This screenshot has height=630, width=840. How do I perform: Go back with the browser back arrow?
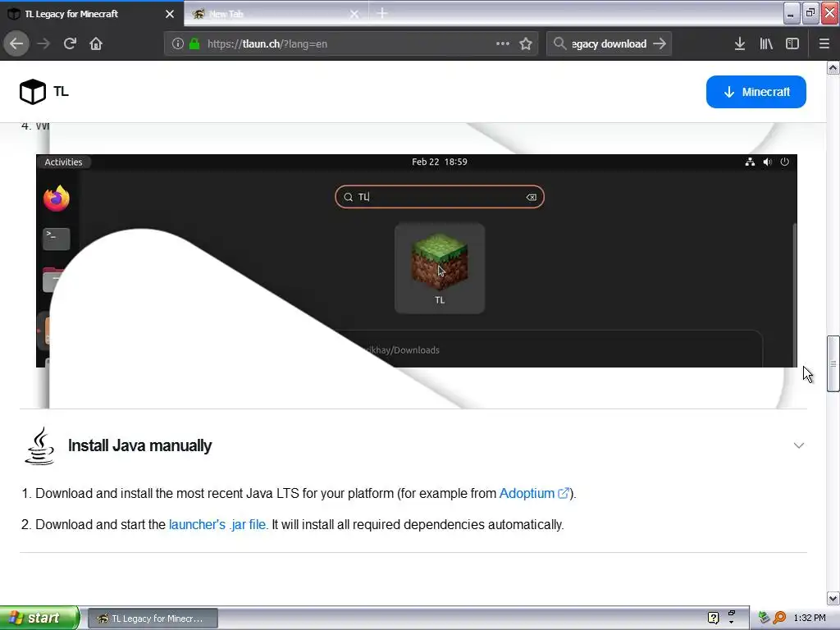(x=16, y=43)
